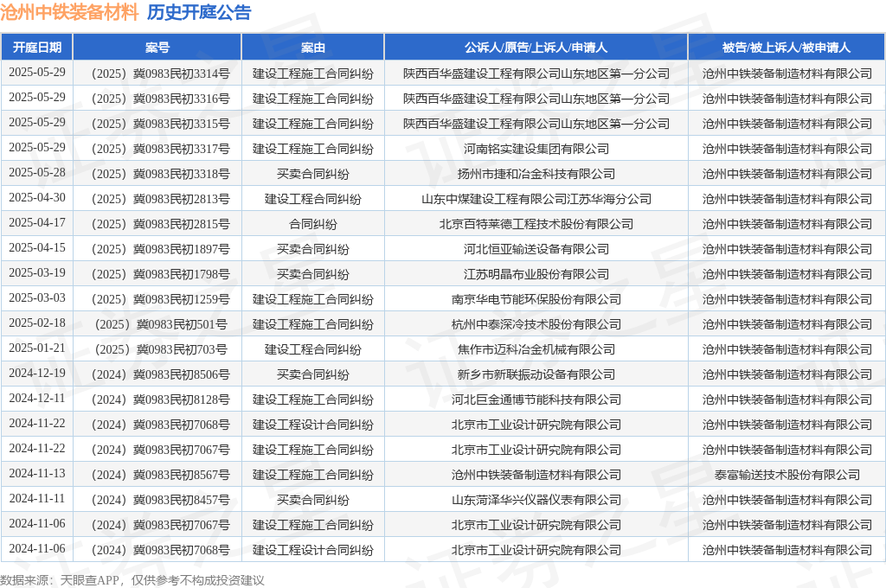Click the date 2024-12-19

[37, 373]
